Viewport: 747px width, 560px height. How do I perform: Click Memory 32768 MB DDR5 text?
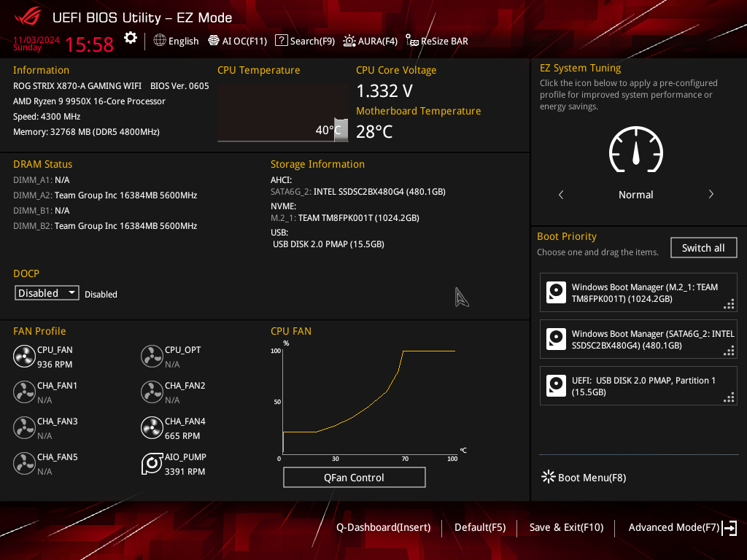pos(86,131)
